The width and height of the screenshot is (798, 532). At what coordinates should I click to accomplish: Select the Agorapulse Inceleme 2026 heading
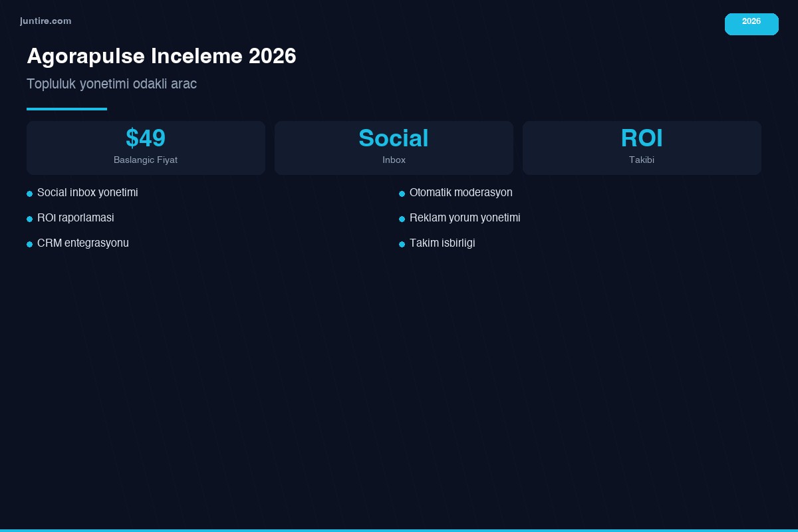[x=162, y=57]
